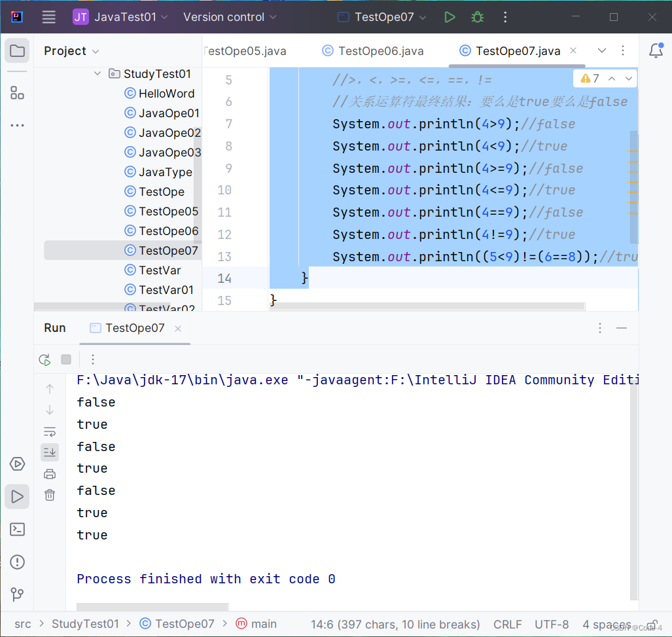This screenshot has height=637, width=672.
Task: Start debugging with the bug icon
Action: 477,17
